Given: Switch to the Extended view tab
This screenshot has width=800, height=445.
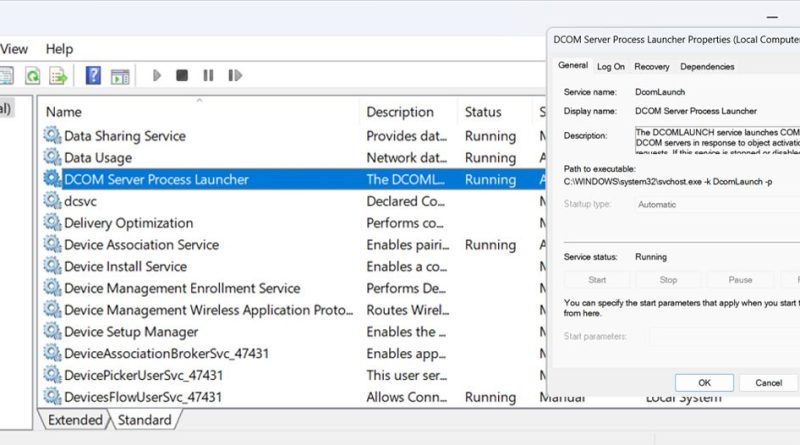Looking at the screenshot, I should [x=75, y=420].
